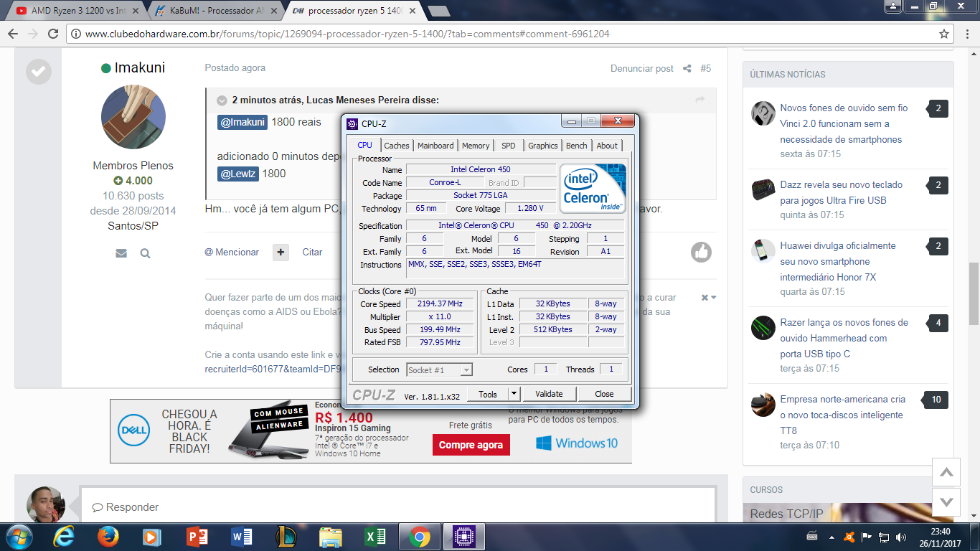
Task: Expand the Tools dropdown arrow in CPU-Z
Action: pos(514,394)
